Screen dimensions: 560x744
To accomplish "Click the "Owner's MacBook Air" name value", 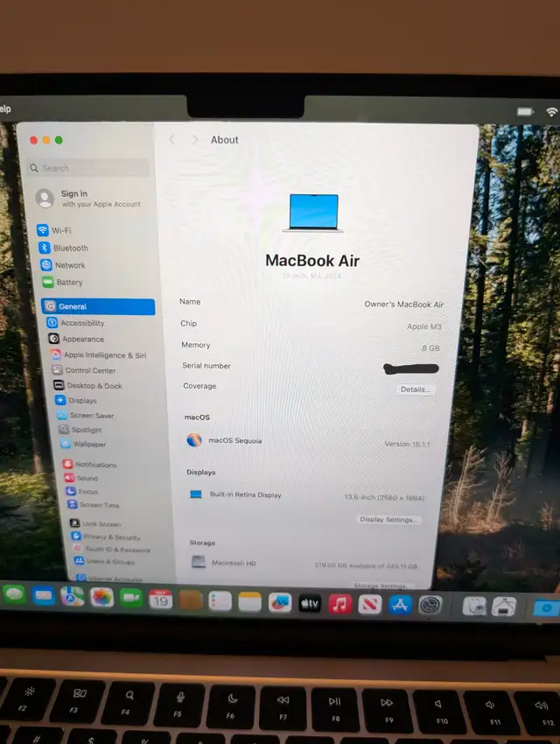I will (x=403, y=304).
